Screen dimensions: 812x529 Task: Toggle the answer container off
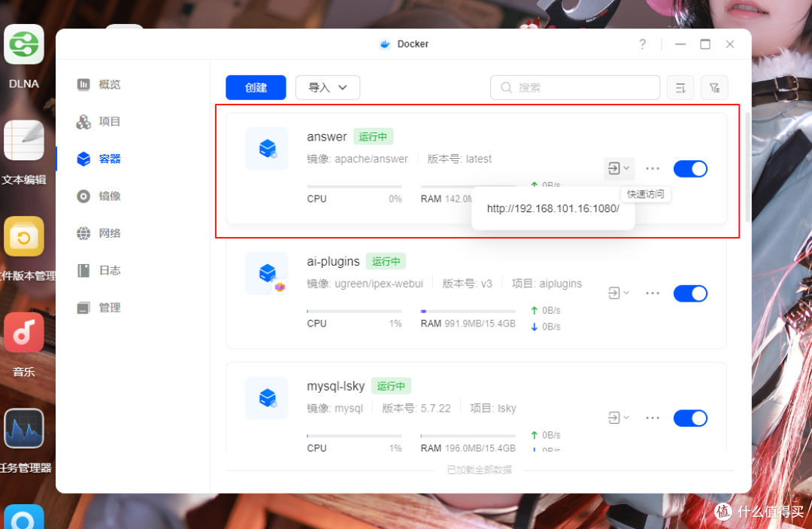[690, 169]
